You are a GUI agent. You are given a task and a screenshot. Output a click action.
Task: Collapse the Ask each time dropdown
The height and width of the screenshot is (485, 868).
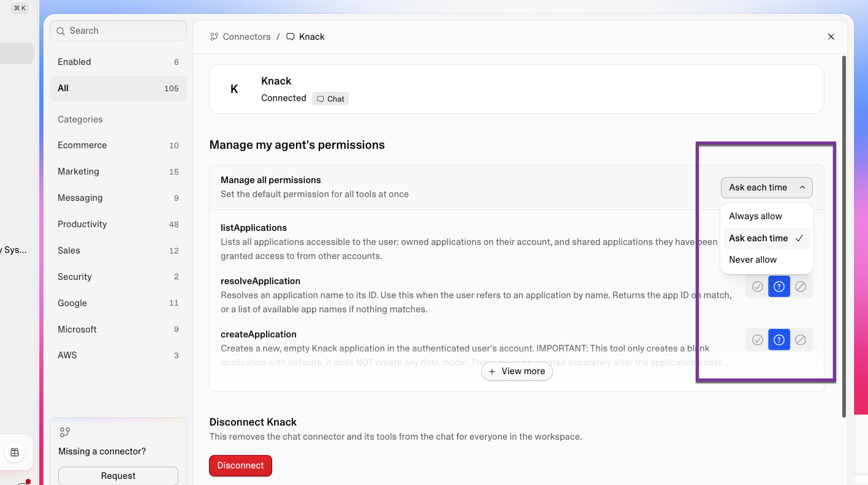pyautogui.click(x=767, y=187)
